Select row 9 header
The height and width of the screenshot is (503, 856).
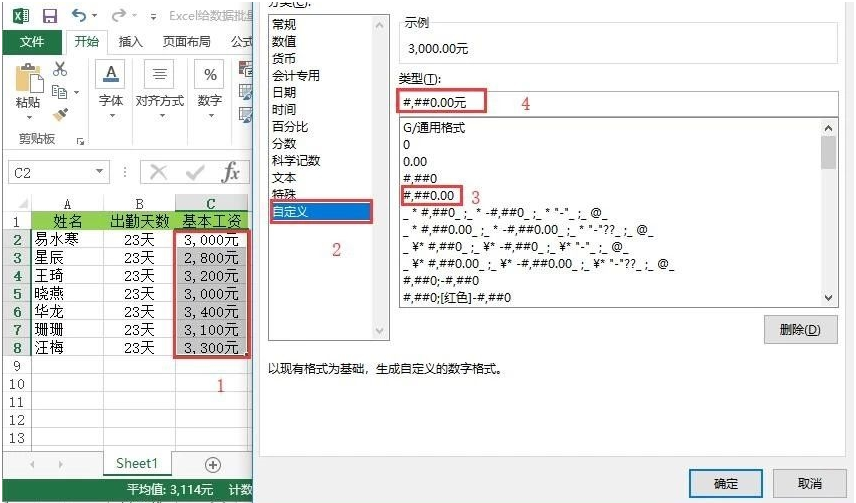point(16,365)
